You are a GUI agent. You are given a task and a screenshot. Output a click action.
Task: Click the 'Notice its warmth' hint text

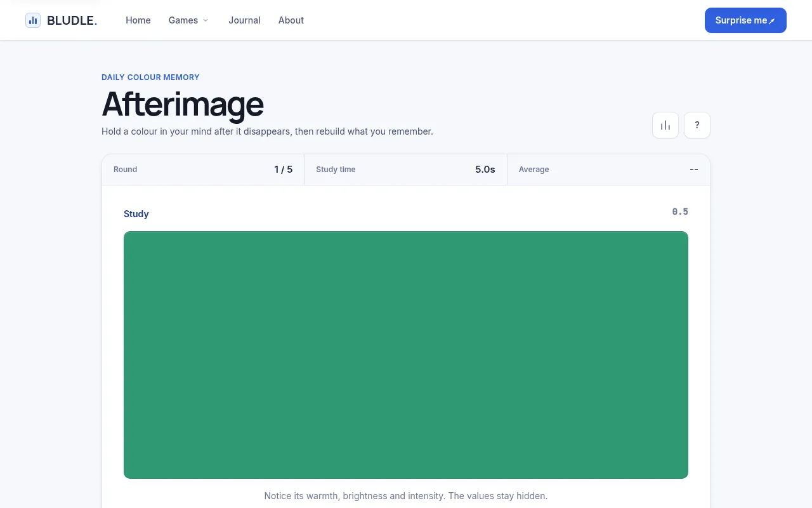(406, 496)
